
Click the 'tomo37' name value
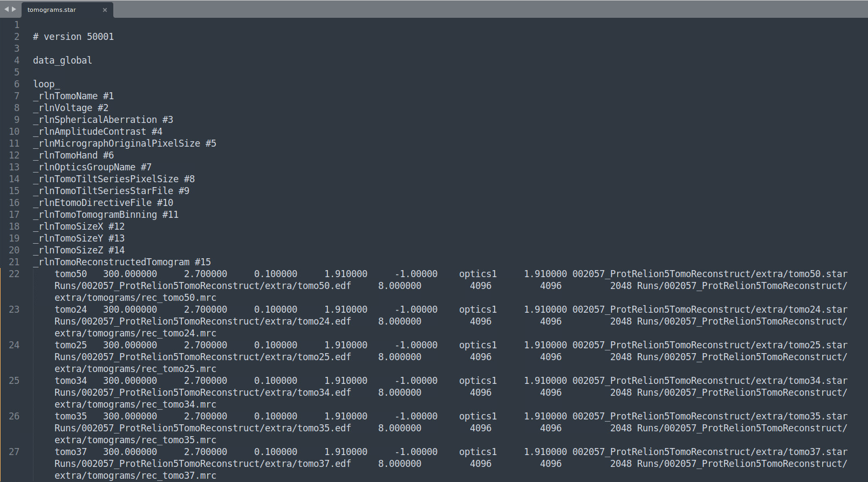71,452
